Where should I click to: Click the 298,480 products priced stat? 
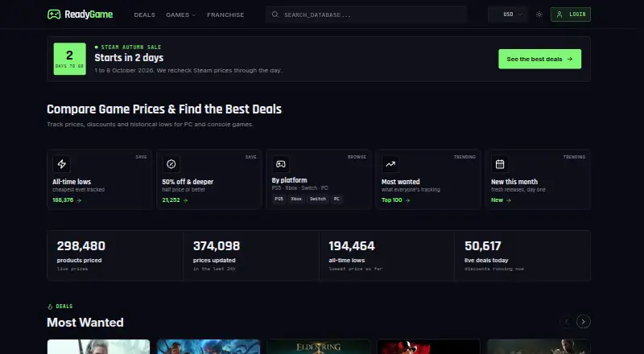point(115,256)
